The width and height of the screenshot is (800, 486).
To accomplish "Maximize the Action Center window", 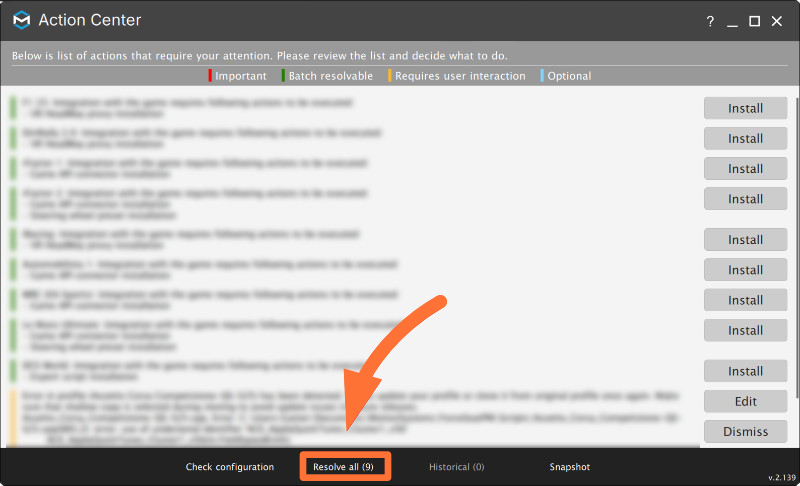I will (x=754, y=21).
